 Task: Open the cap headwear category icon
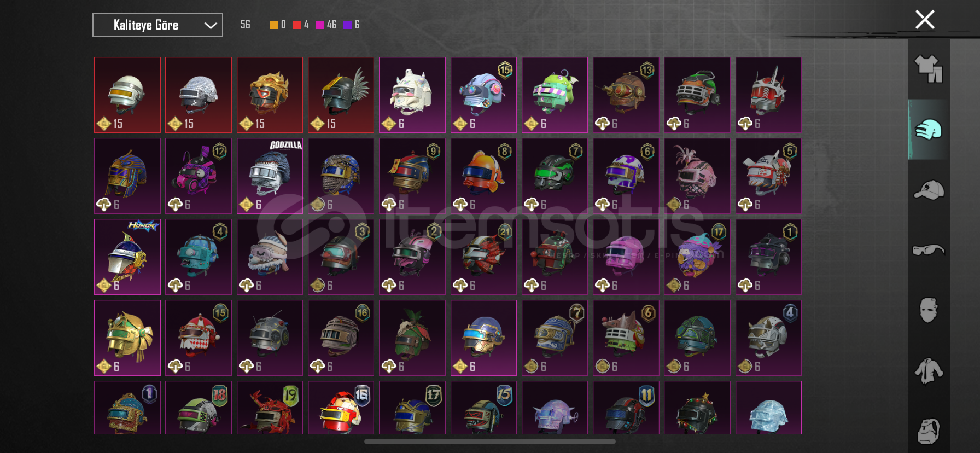[929, 190]
